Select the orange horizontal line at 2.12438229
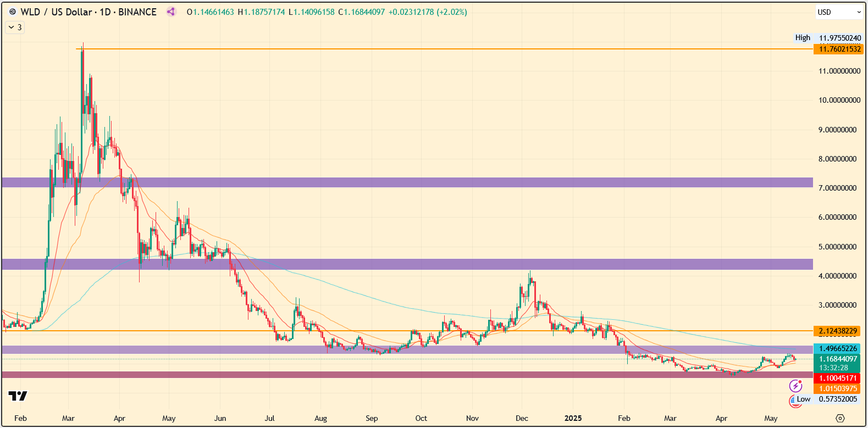Viewport: 868px width, 428px height. click(x=407, y=331)
